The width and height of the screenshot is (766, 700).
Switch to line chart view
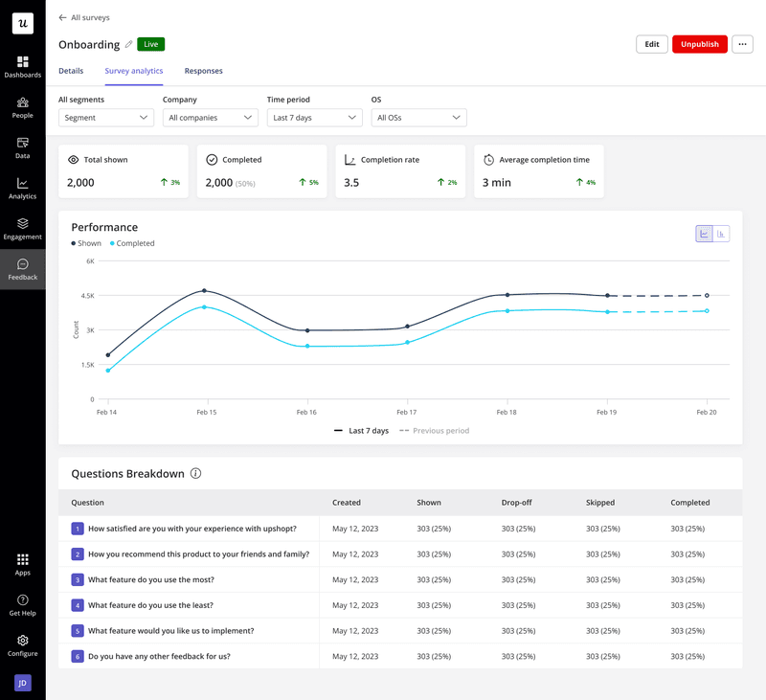pos(704,234)
